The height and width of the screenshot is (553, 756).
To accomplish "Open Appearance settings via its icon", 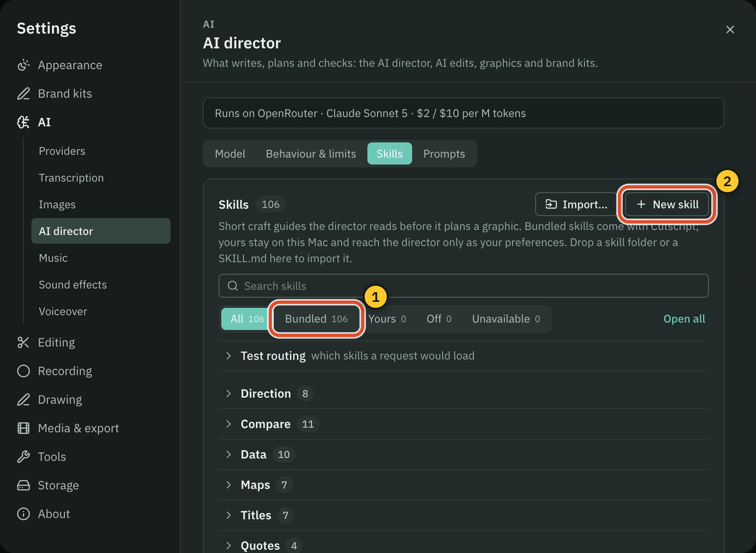I will pos(23,65).
